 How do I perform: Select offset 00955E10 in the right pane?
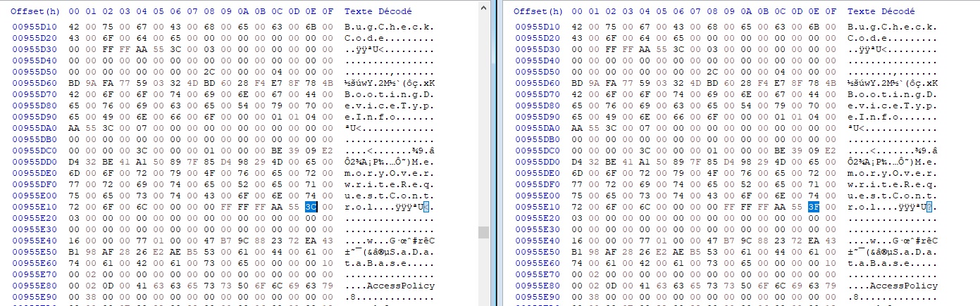pyautogui.click(x=538, y=207)
